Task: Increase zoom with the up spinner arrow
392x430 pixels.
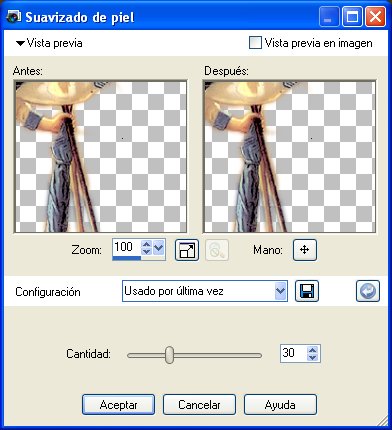Action: coord(147,244)
